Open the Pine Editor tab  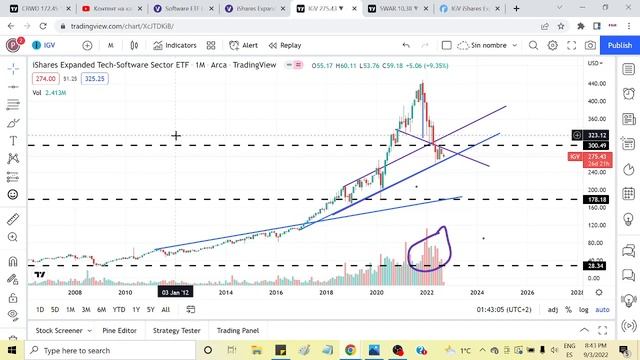coord(119,331)
